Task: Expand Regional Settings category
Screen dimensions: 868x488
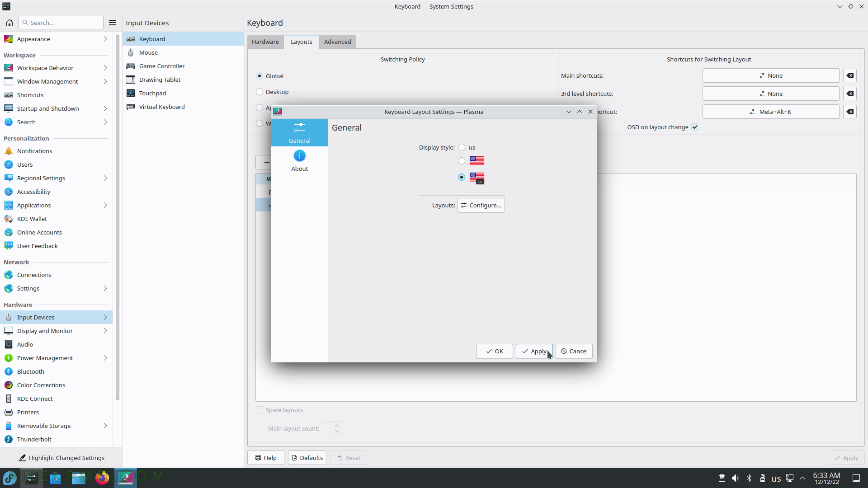Action: (105, 178)
